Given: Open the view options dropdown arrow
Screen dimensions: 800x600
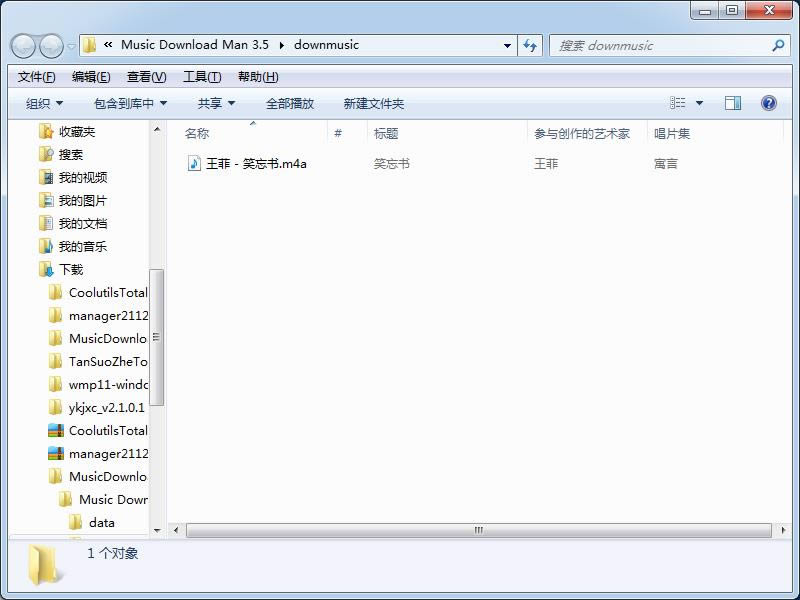Looking at the screenshot, I should tap(699, 103).
